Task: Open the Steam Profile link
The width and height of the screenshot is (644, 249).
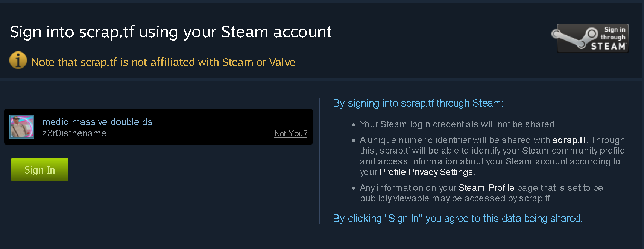Action: coord(486,188)
